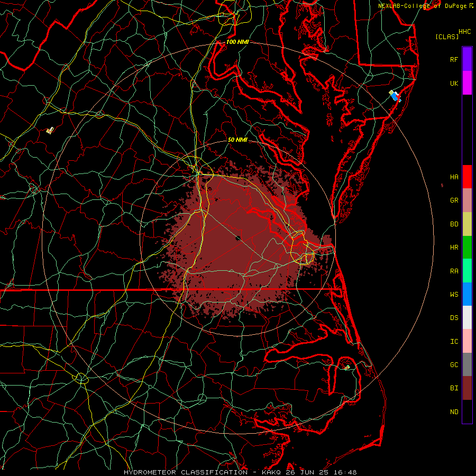Click the 'DS' legend label
476x476 pixels.
point(454,318)
